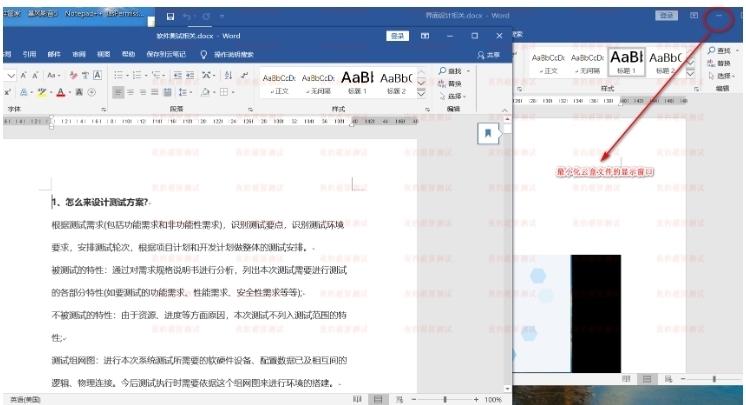This screenshot has height=405, width=746.
Task: Apply the 正文 style in the front Word window
Action: pyautogui.click(x=279, y=83)
